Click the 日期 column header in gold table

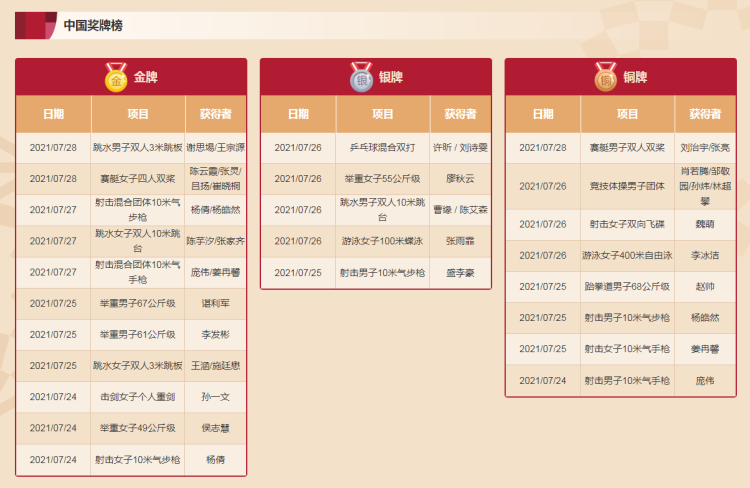click(53, 114)
